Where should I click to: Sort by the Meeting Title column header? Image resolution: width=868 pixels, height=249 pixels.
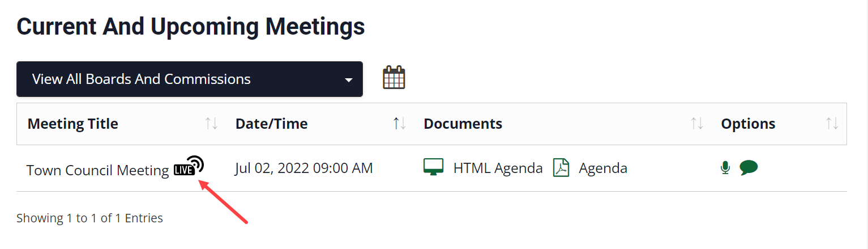[x=73, y=124]
